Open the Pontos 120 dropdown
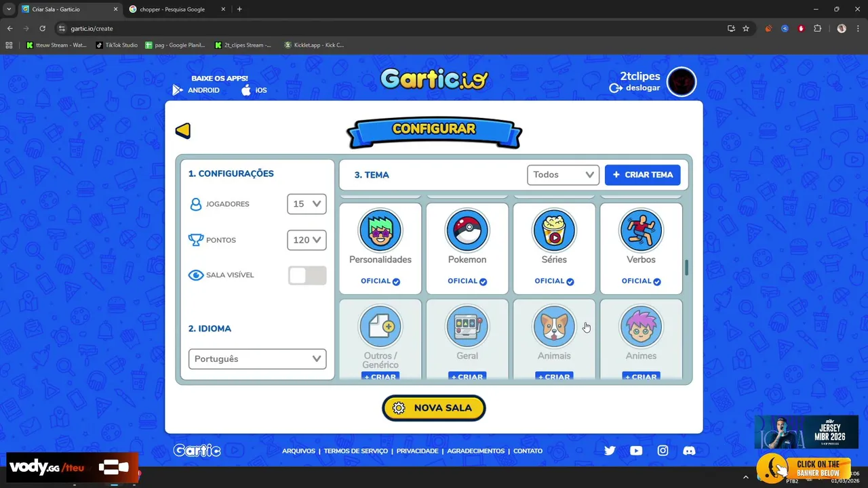 (307, 240)
